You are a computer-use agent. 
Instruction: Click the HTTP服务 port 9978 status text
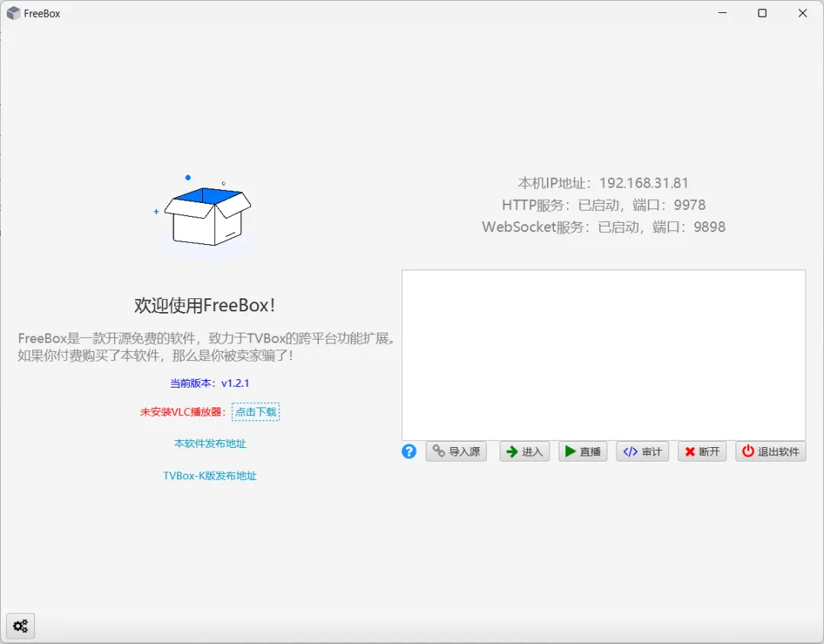(x=604, y=205)
